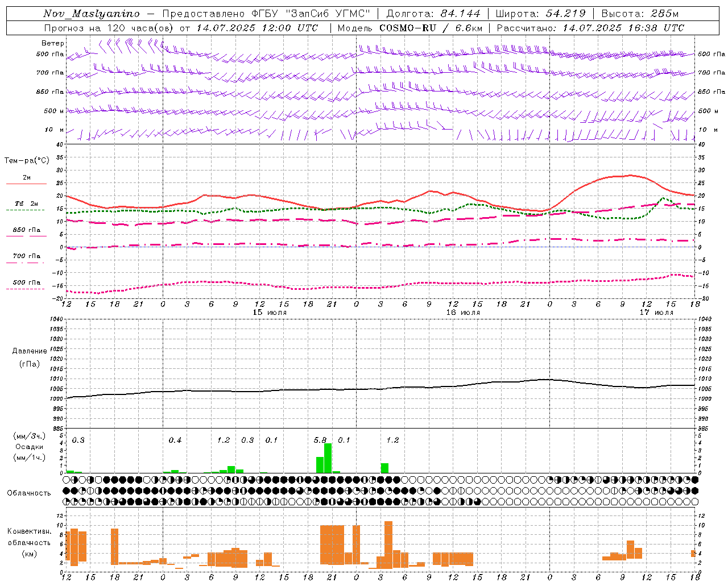Click the station title Nov_Maslyanino
The height and width of the screenshot is (582, 728).
tap(92, 14)
